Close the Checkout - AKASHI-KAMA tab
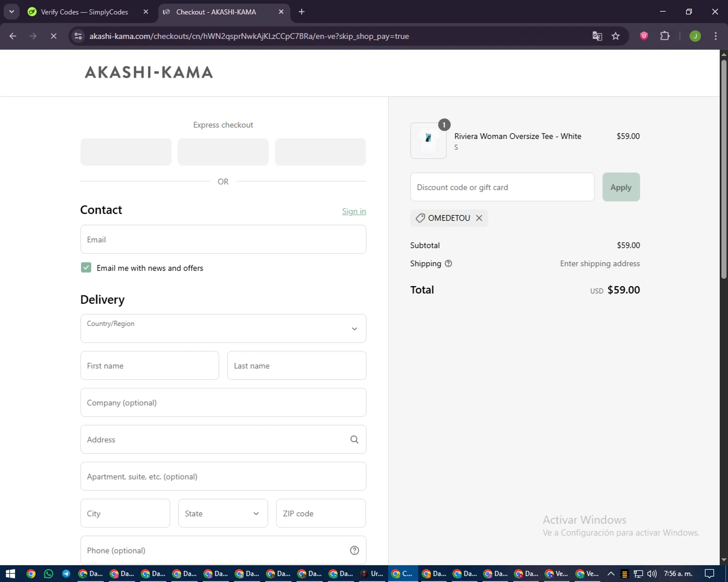 tap(281, 12)
